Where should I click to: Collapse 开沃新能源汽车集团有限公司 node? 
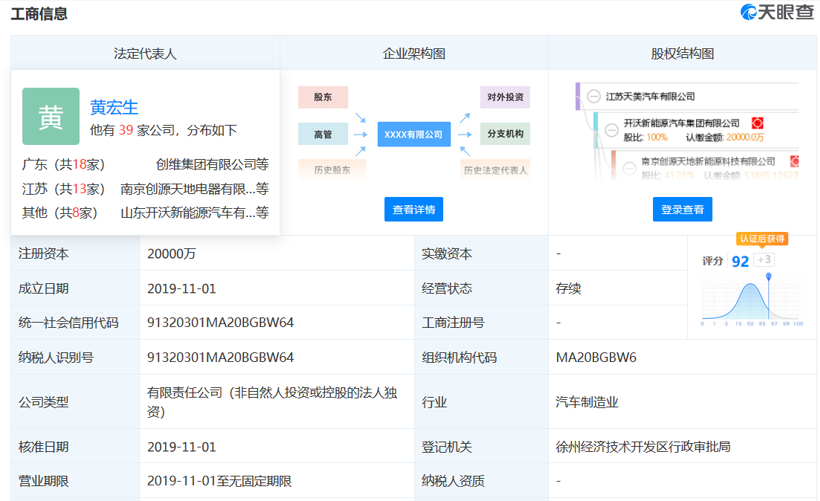coord(611,130)
